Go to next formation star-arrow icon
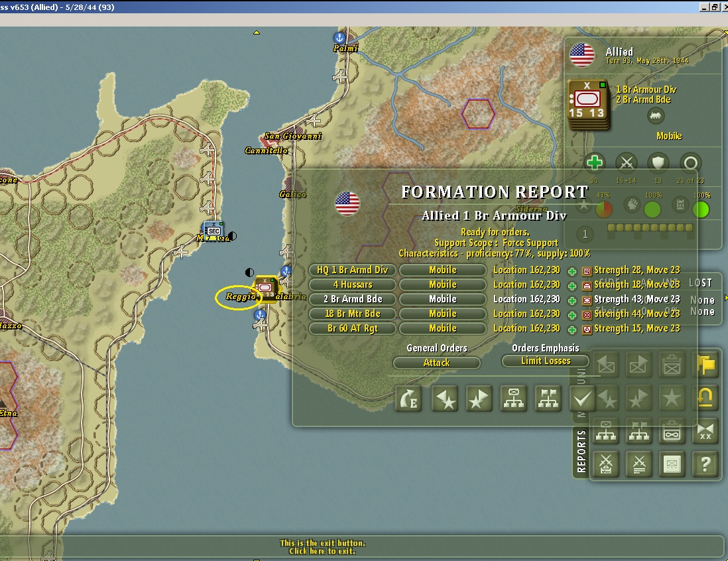Screen dimensions: 728x561 tap(479, 399)
